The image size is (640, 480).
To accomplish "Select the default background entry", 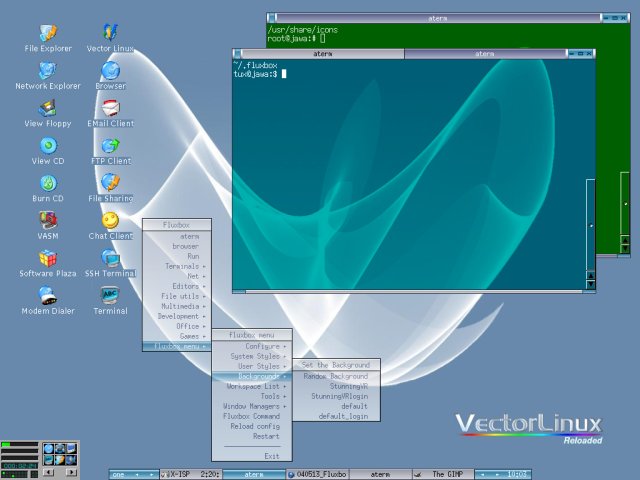I will [336, 406].
